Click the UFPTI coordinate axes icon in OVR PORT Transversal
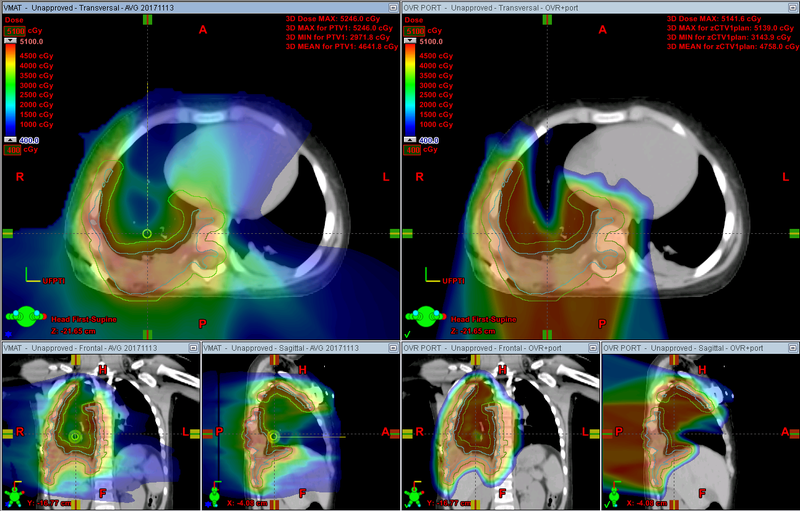The height and width of the screenshot is (511, 800). pos(433,275)
